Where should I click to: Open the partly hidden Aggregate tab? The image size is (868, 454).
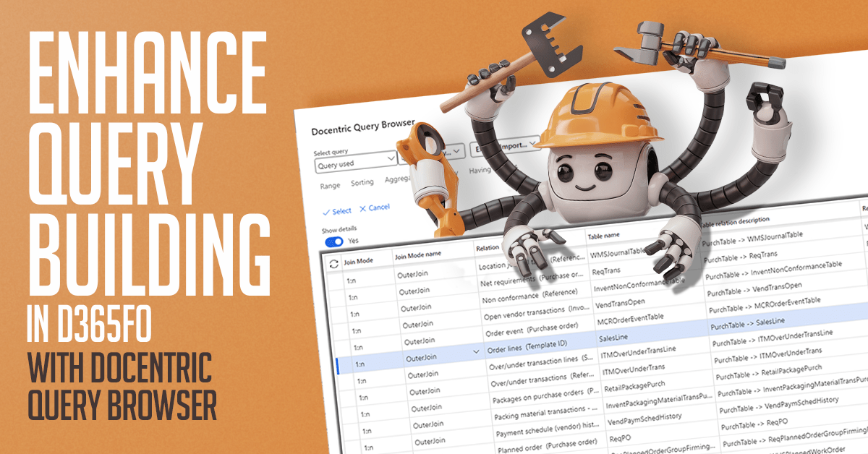[x=399, y=179]
